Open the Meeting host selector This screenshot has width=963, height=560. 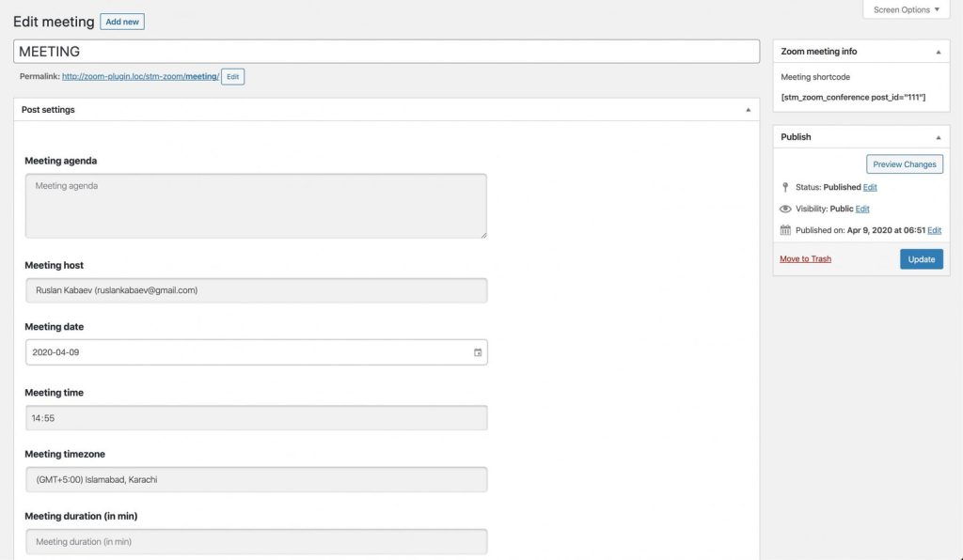pos(256,290)
